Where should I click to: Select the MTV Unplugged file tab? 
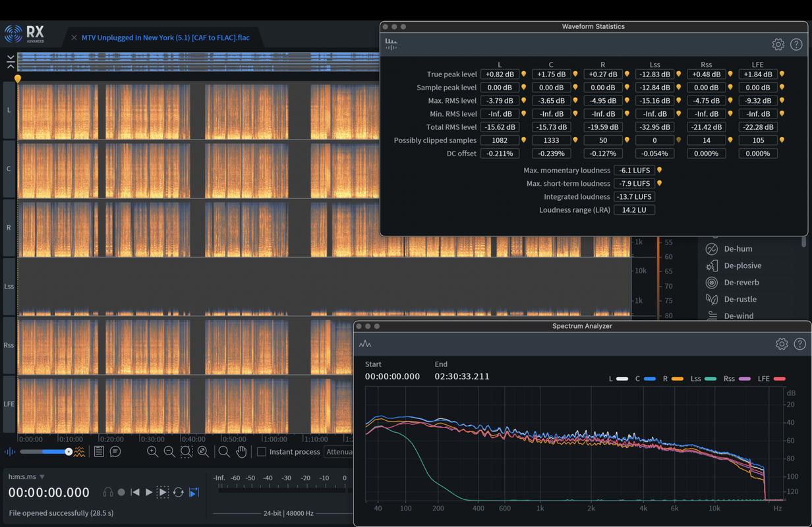tap(165, 38)
